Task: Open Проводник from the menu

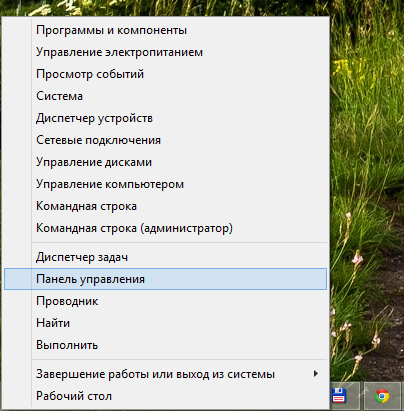Action: [x=165, y=301]
